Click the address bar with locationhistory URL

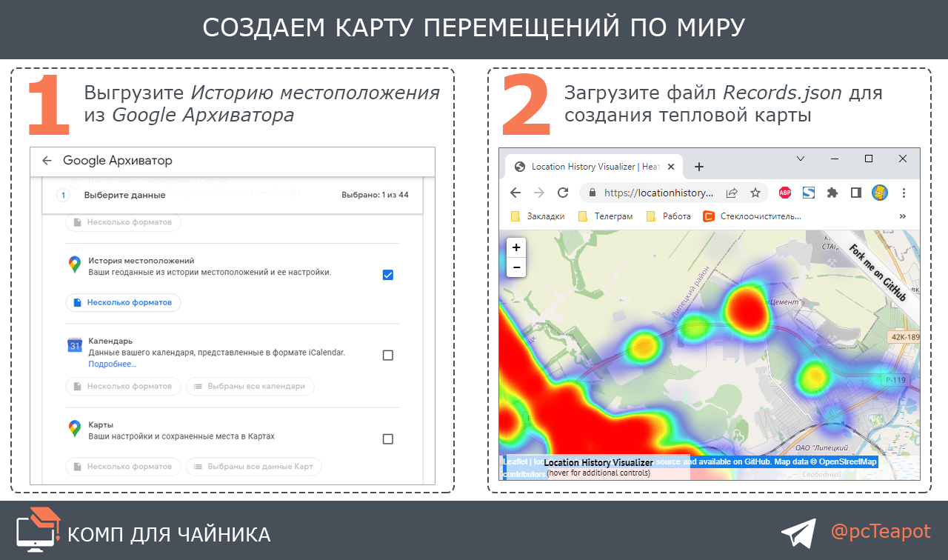pos(673,193)
